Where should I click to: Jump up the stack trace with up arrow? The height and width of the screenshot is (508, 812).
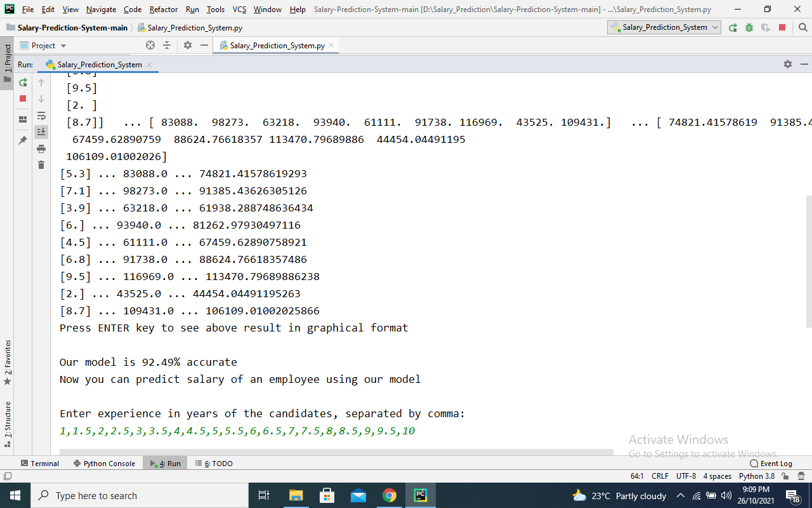[41, 83]
